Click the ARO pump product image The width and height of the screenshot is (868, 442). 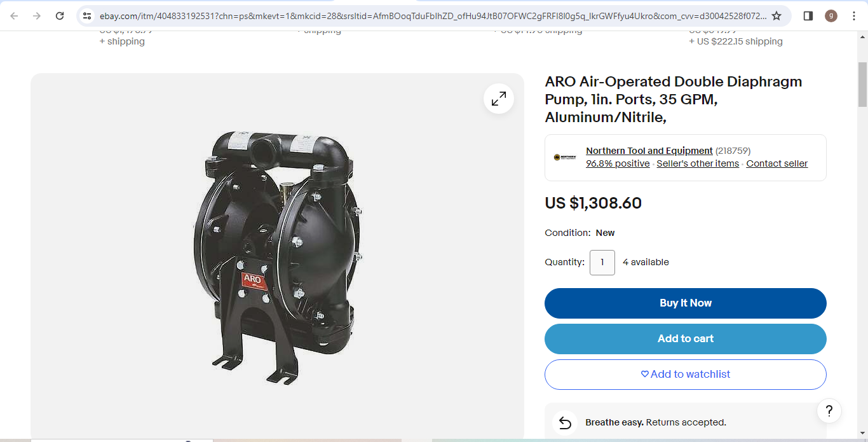277,258
